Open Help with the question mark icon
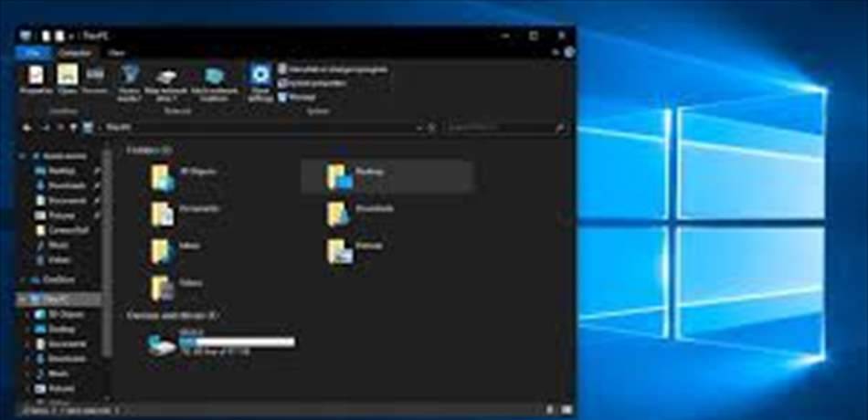The image size is (868, 420). click(x=569, y=53)
